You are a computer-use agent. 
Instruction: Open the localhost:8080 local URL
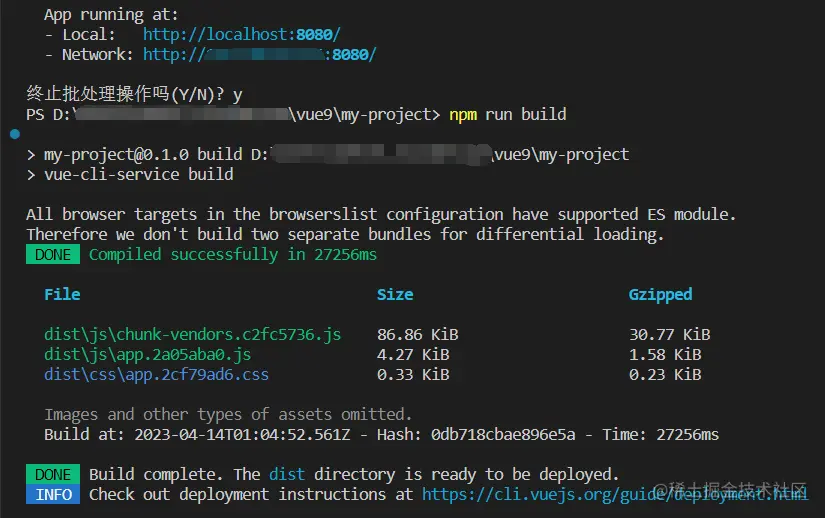[x=242, y=35]
